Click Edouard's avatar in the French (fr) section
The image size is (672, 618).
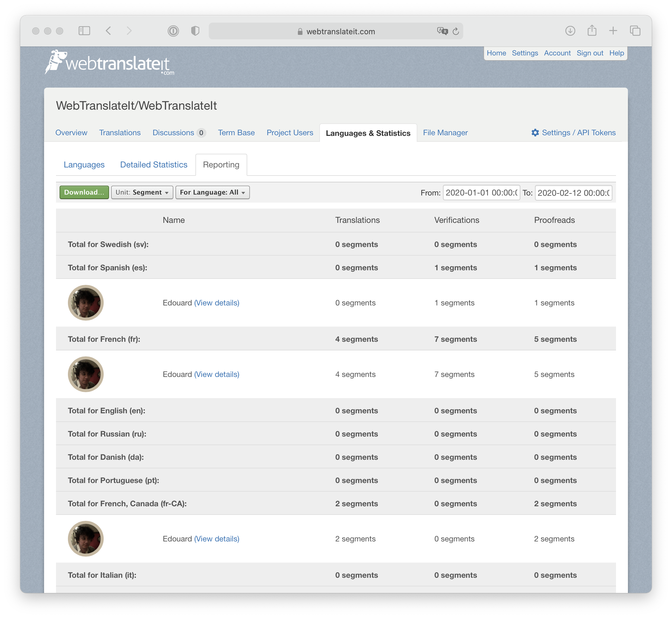(x=85, y=374)
